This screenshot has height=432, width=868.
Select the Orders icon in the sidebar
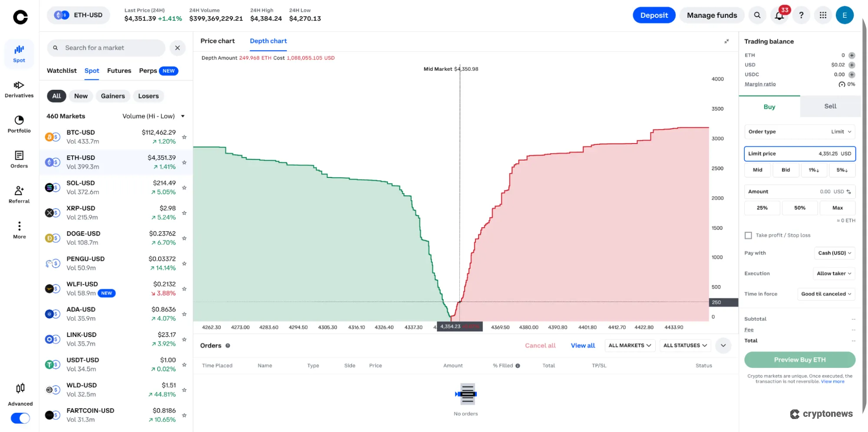click(x=19, y=160)
